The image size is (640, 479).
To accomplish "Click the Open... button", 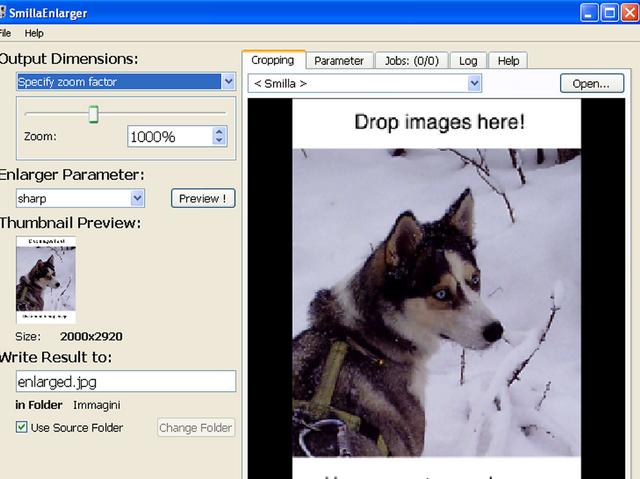I will point(591,84).
